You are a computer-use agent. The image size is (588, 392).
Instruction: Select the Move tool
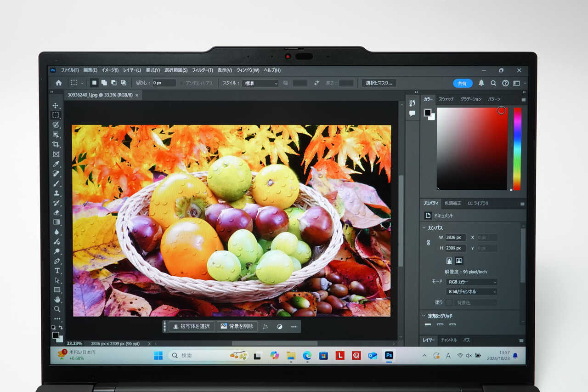(x=56, y=105)
